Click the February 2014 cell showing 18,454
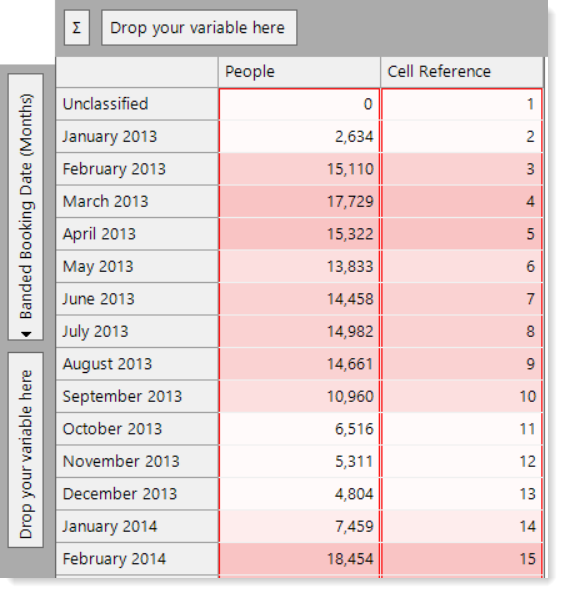The height and width of the screenshot is (593, 563). click(299, 559)
